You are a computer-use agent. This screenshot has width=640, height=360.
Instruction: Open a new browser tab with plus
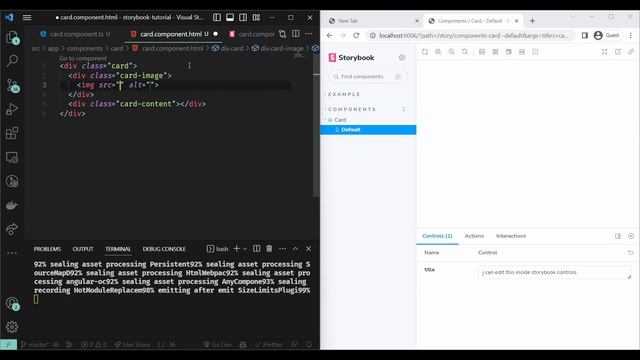tap(532, 20)
